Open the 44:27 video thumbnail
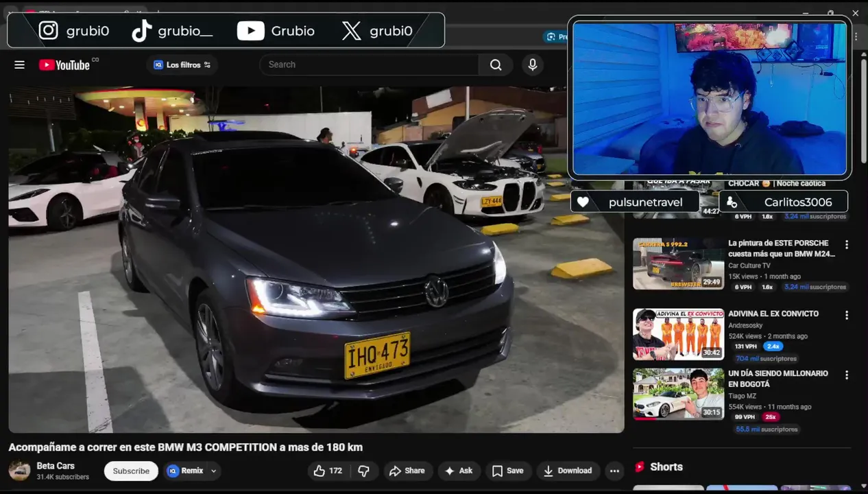868x494 pixels. (x=678, y=200)
